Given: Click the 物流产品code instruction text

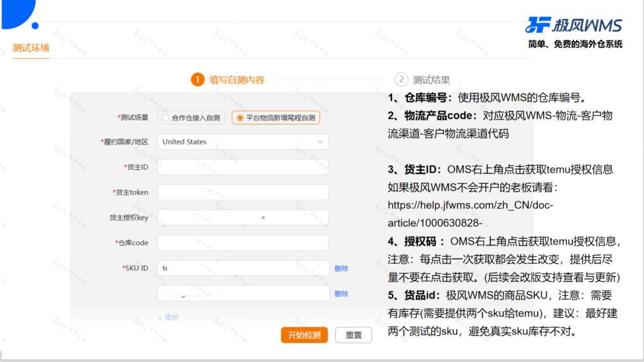Looking at the screenshot, I should 500,125.
